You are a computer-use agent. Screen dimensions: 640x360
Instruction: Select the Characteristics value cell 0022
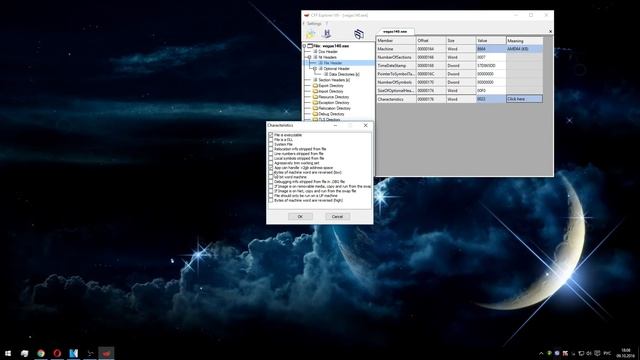[491, 99]
